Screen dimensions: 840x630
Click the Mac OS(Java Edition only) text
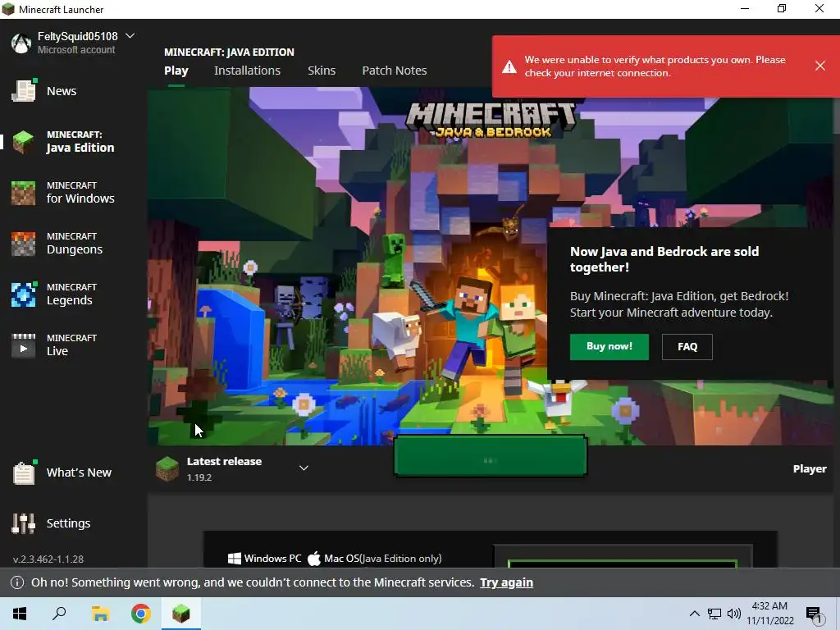(383, 559)
